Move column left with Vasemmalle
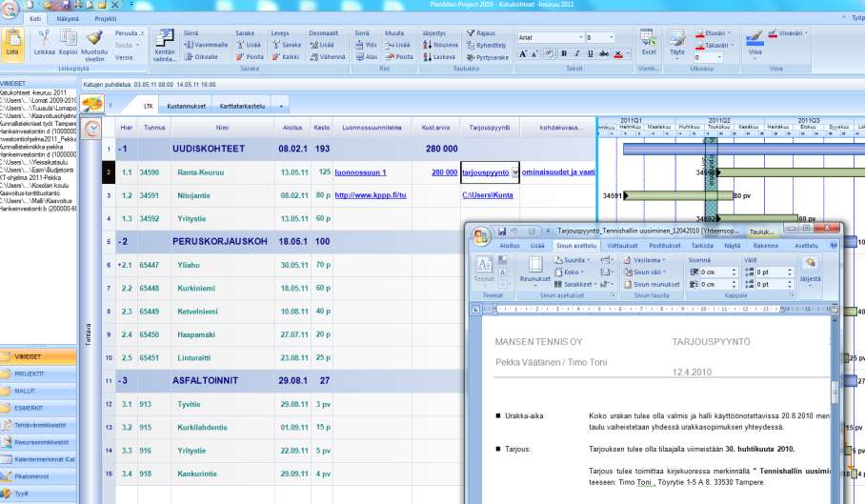 pos(207,45)
